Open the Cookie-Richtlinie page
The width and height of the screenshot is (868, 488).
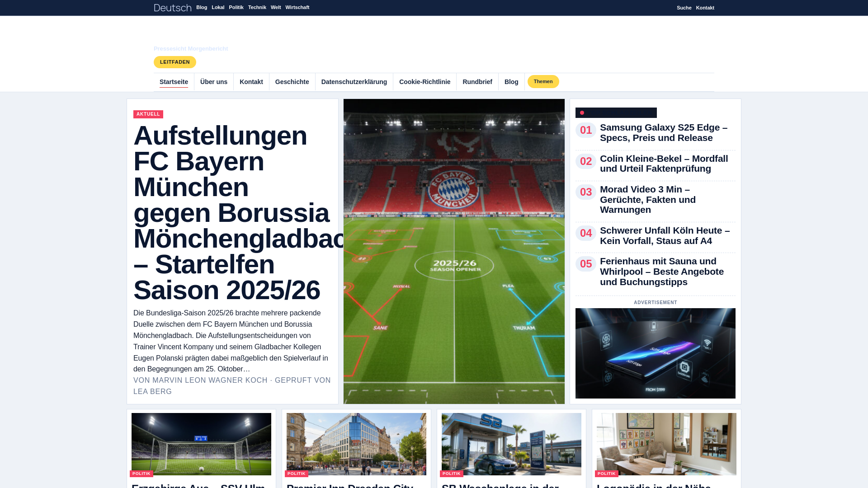[425, 82]
